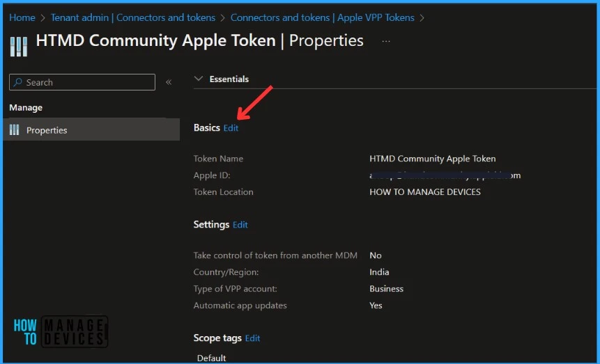
Task: Collapse the sidebar with double-chevron icon
Action: 169,82
